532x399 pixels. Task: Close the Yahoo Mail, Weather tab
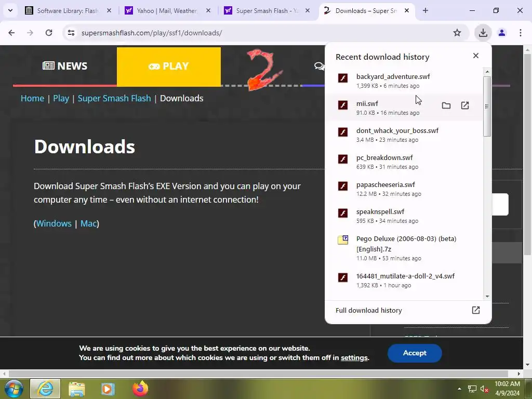(208, 10)
